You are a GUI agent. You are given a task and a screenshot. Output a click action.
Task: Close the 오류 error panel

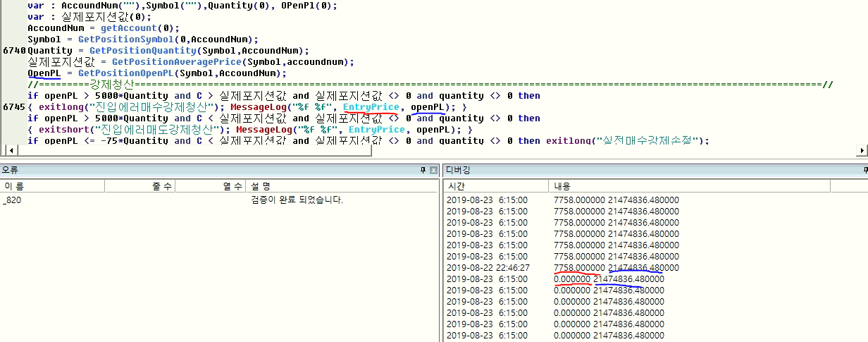coord(433,170)
